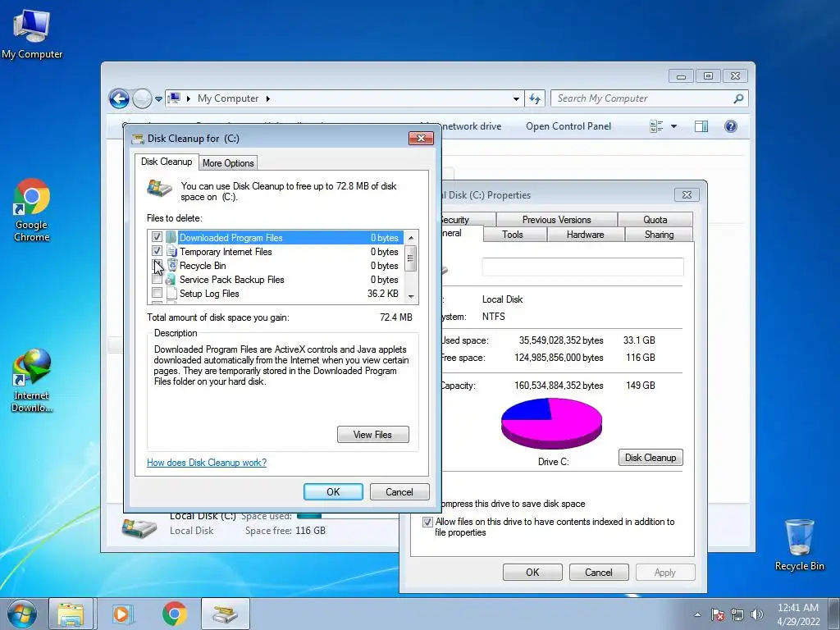Uncheck Downloaded Program Files checkbox
The height and width of the screenshot is (630, 840).
(x=157, y=237)
